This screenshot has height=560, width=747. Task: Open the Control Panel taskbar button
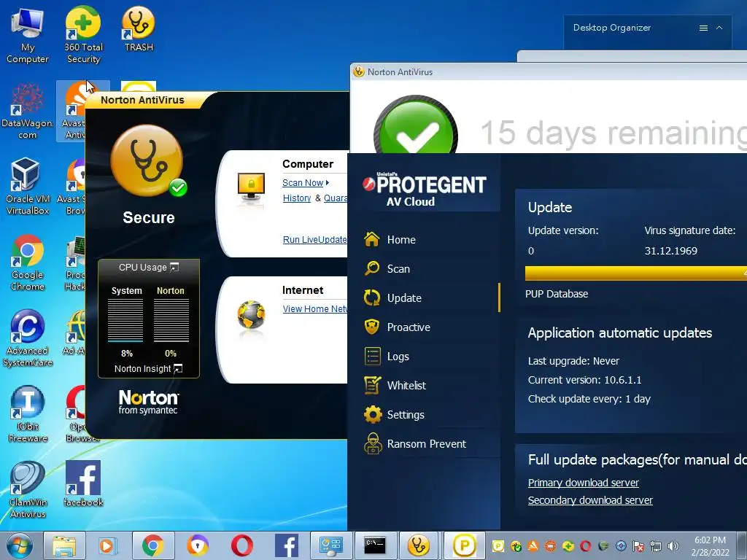click(331, 545)
